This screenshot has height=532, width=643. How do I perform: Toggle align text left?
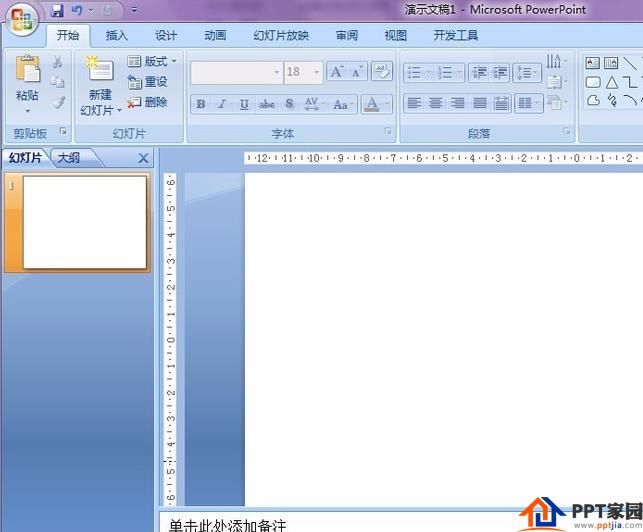coord(414,103)
